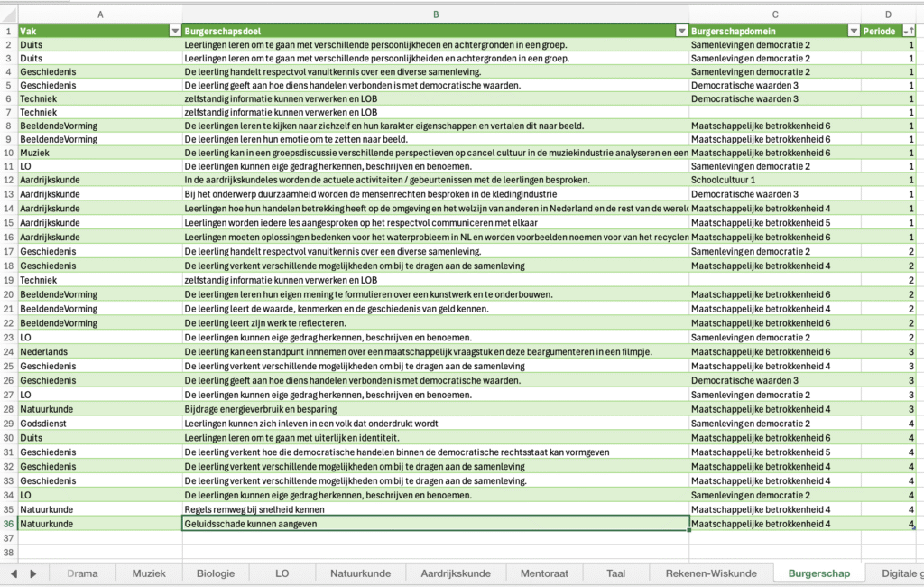
Task: Select the 'Schoolcultuur 1' cell
Action: click(774, 180)
